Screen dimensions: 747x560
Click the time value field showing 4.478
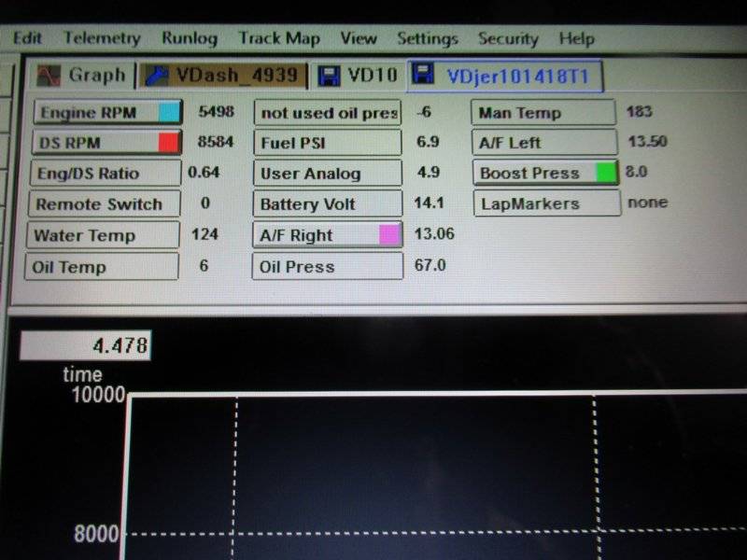coord(85,346)
